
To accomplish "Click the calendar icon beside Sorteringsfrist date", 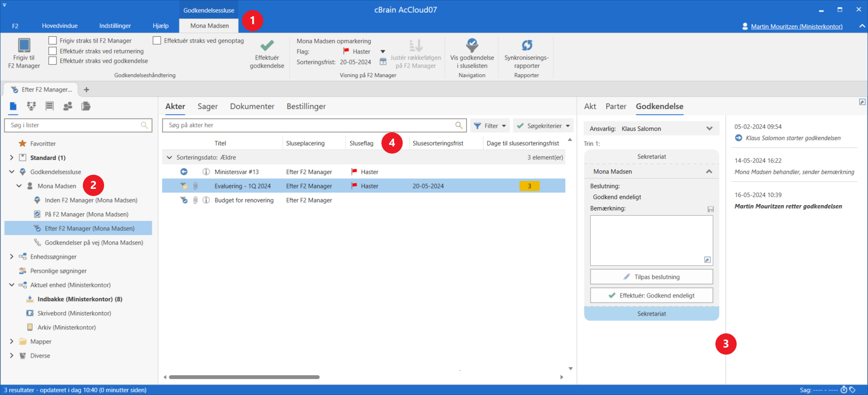I will click(x=383, y=62).
